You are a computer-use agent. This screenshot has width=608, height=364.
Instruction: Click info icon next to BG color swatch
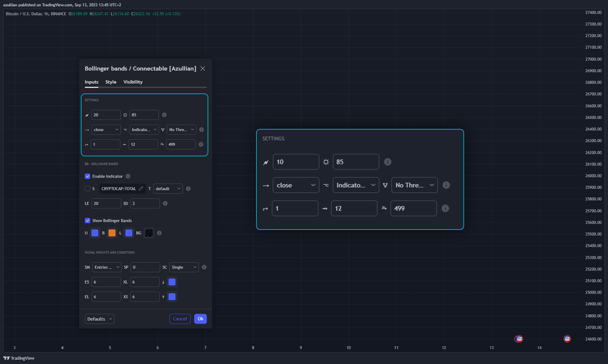159,233
